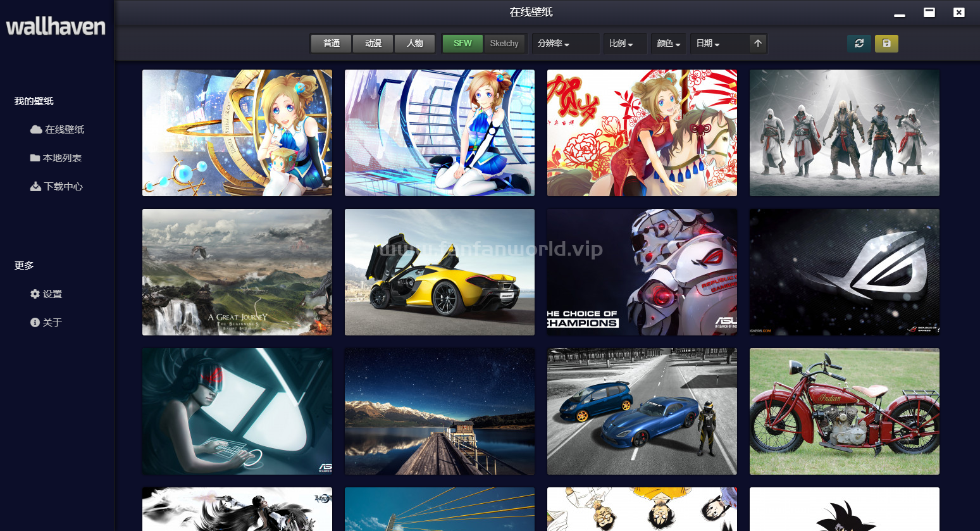Viewport: 980px width, 531px height.
Task: Open silver ROG logo wallpaper
Action: pos(845,272)
